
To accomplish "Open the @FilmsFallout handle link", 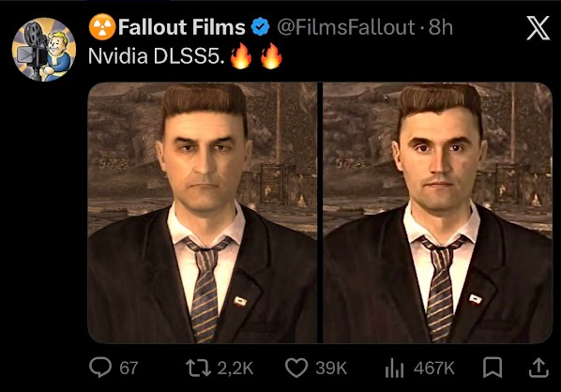I will click(345, 27).
